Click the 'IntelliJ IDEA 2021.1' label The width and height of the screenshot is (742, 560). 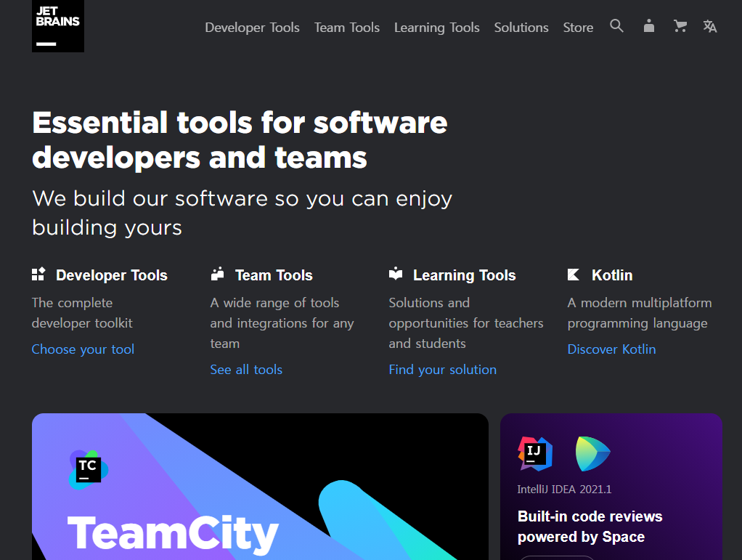pos(564,490)
